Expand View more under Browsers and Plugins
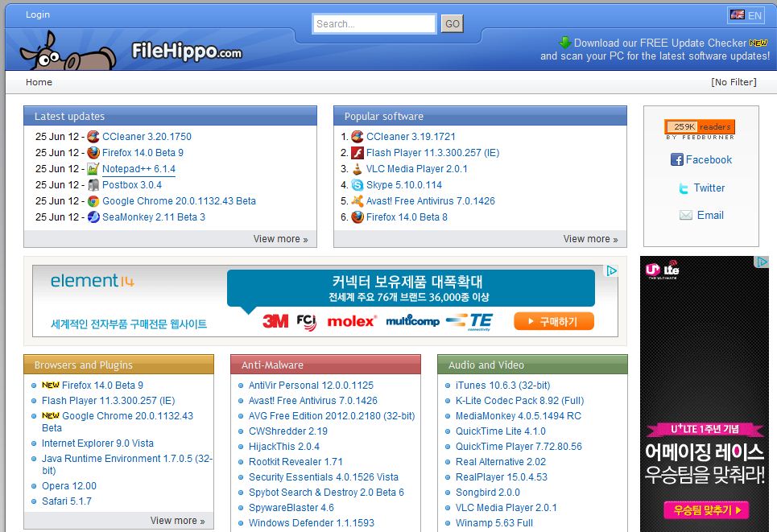The image size is (777, 532). (177, 521)
